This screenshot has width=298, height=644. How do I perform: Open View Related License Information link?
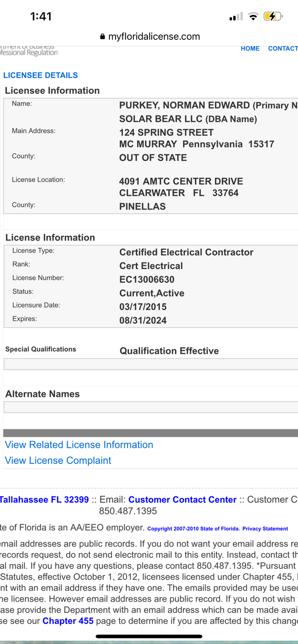[79, 445]
